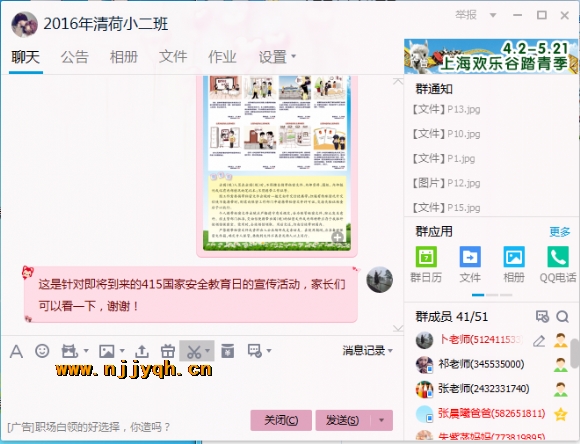Click the chat bubble more-options icon

point(255,351)
